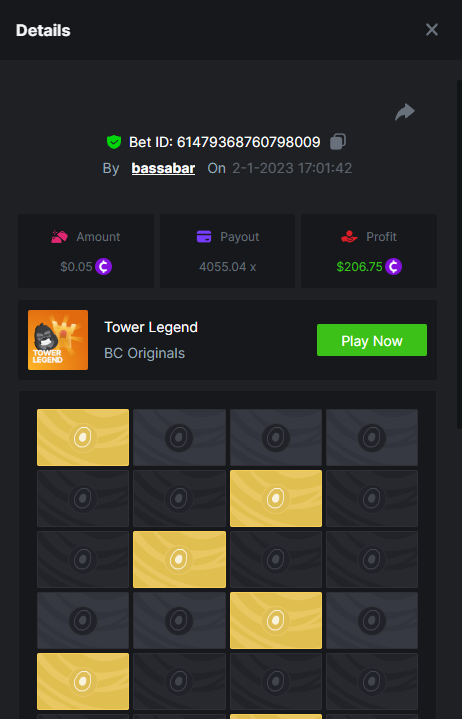Click the vertical scrollbar of details panel
The width and height of the screenshot is (462, 719).
coord(459,254)
